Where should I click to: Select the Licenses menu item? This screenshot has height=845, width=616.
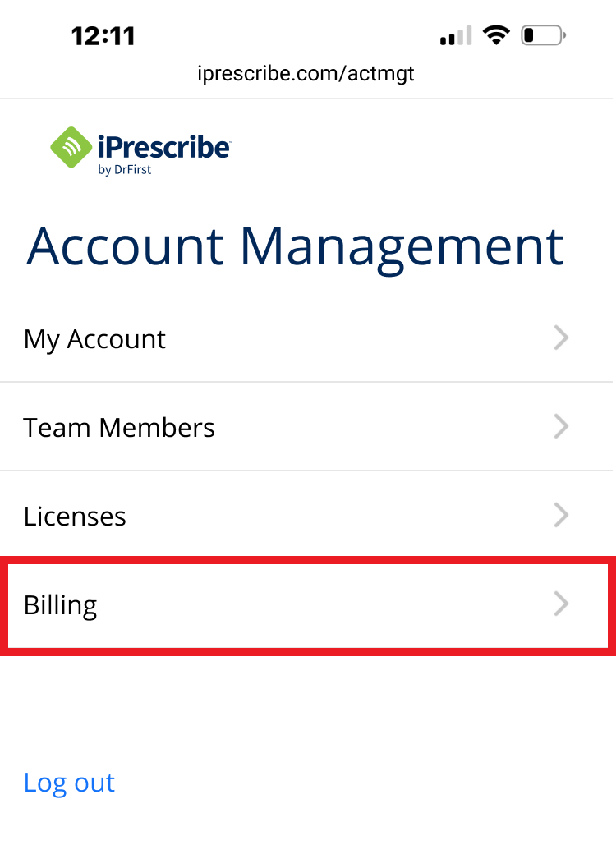click(75, 517)
